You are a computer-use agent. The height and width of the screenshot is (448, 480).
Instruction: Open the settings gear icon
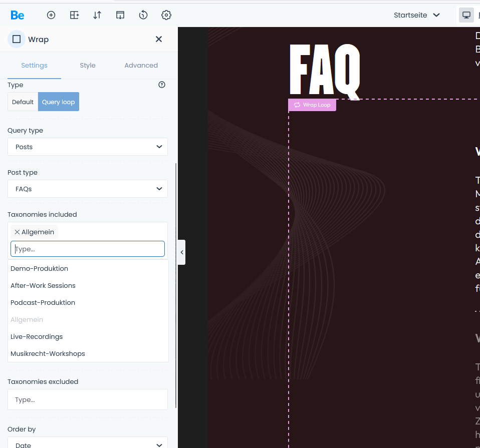pos(166,15)
